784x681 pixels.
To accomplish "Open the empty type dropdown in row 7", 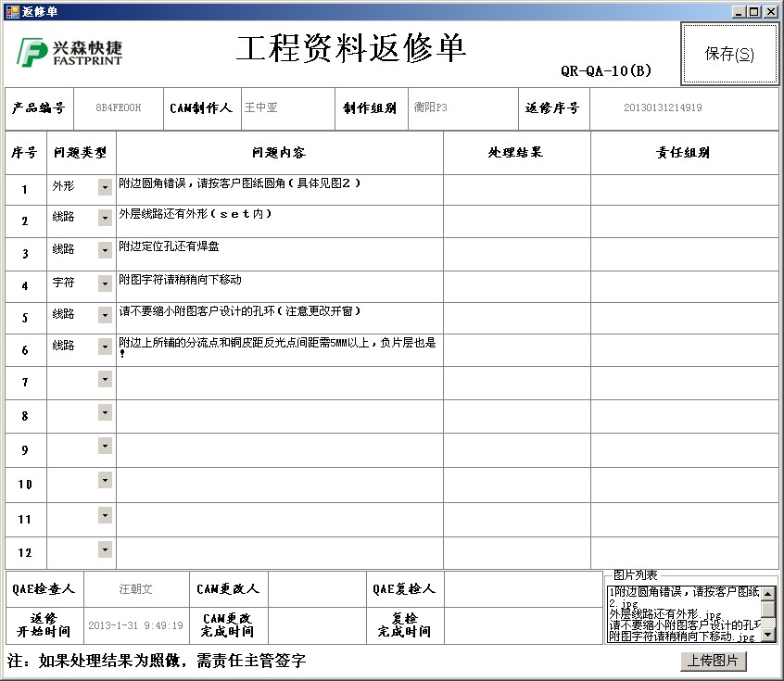I will click(x=105, y=379).
